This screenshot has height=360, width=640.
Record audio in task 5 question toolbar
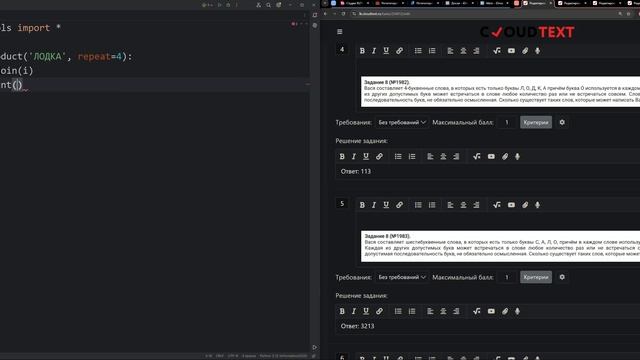[x=538, y=205]
